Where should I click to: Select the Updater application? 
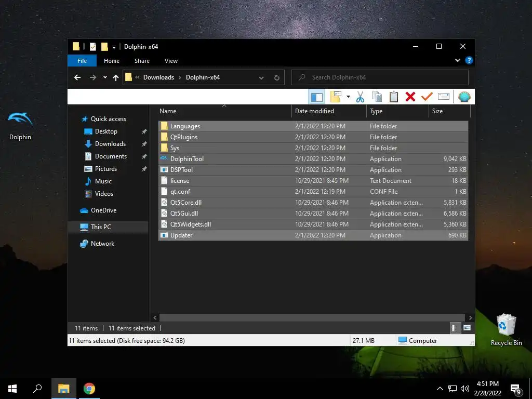point(313,235)
